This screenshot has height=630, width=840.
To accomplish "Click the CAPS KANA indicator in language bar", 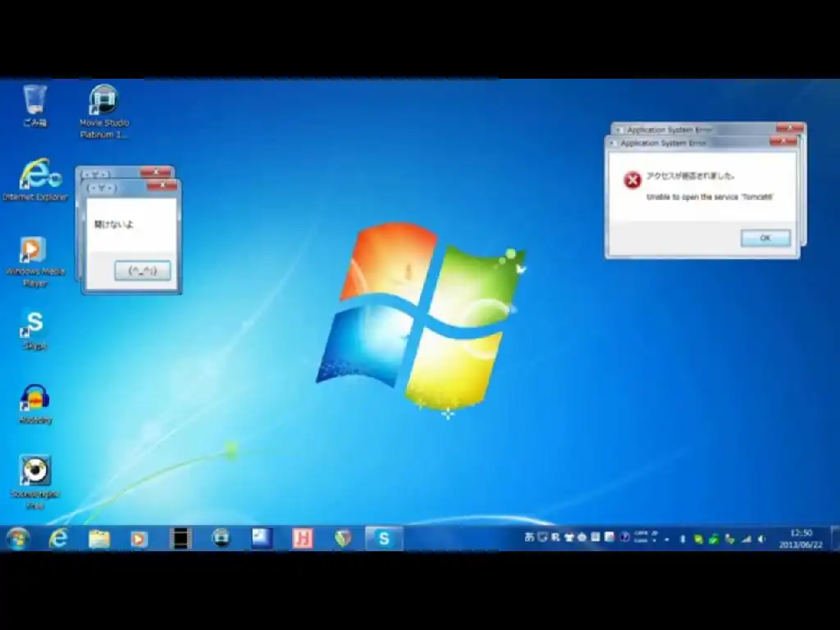I will [641, 537].
